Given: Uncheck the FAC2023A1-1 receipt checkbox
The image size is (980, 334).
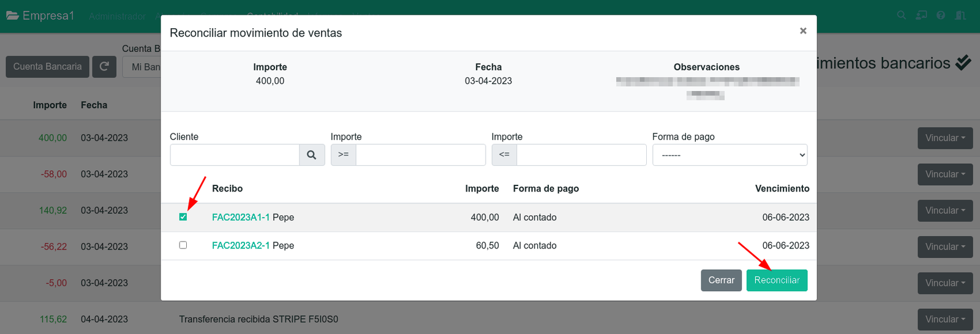Looking at the screenshot, I should pos(183,217).
